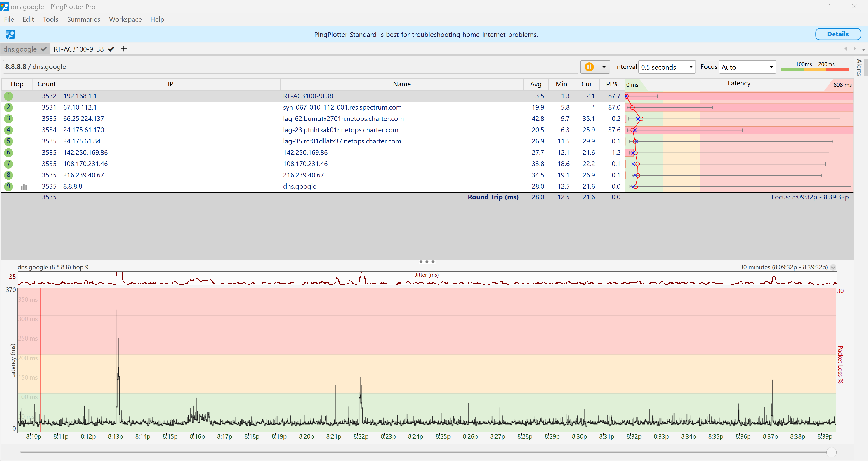The image size is (868, 461).
Task: Toggle checkmark on RT-AC3100-9F38 tab
Action: tap(111, 49)
